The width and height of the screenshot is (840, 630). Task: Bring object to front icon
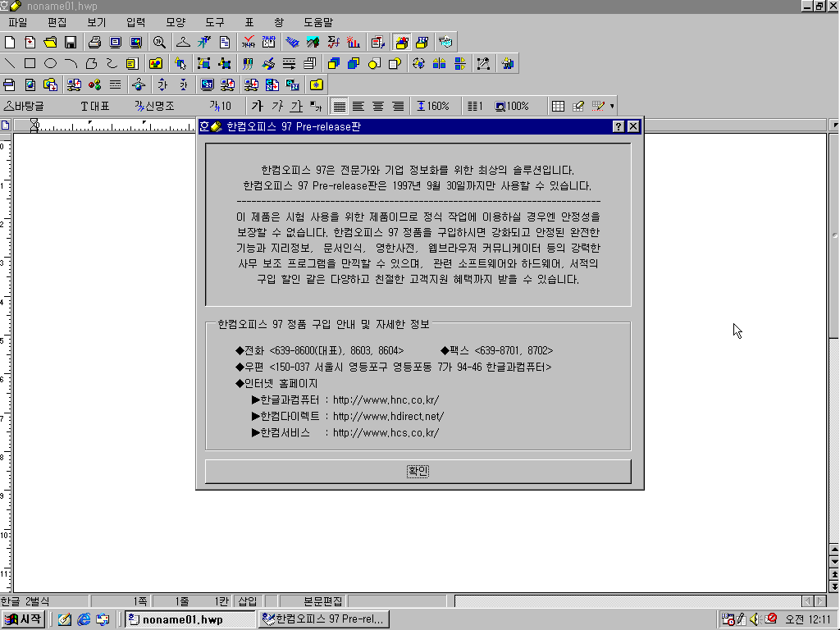click(x=333, y=64)
